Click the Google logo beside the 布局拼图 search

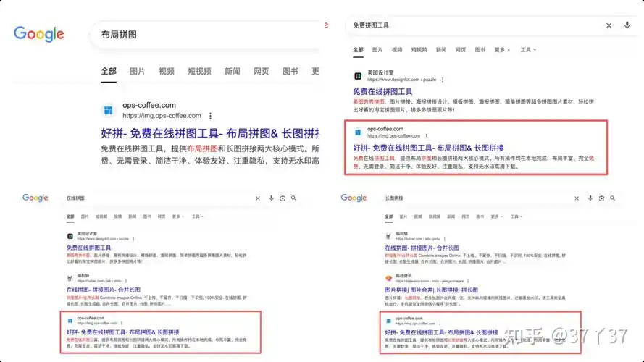point(39,34)
